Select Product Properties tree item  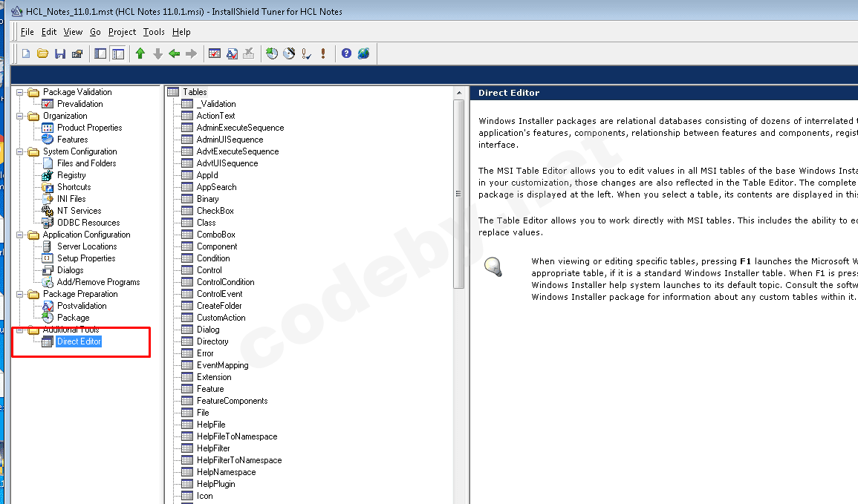(x=90, y=128)
